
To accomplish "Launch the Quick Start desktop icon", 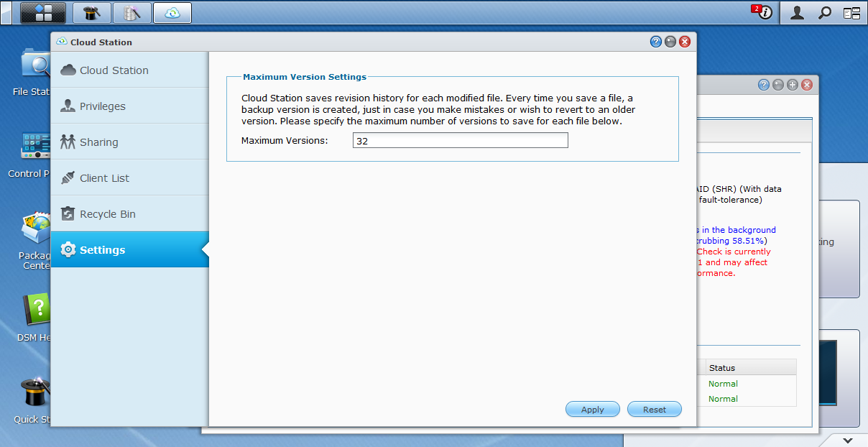I will click(33, 400).
